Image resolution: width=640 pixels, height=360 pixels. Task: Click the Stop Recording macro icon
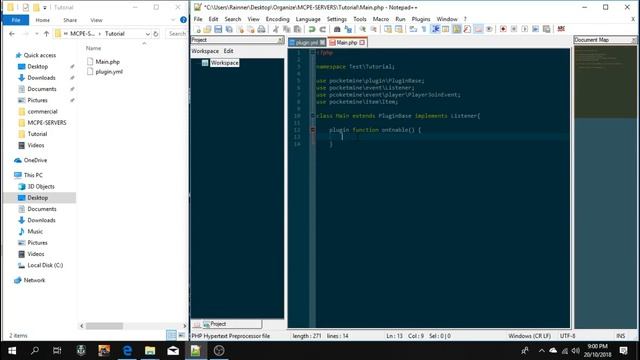(514, 29)
